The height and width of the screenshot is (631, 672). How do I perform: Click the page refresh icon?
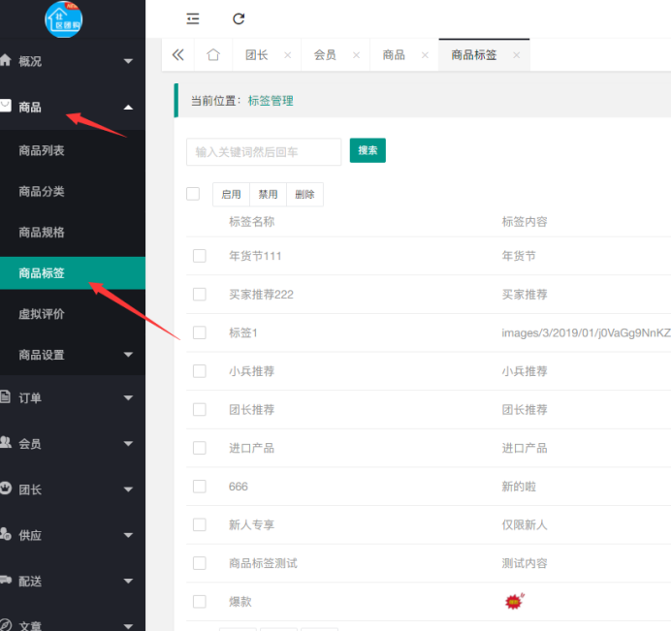[239, 18]
